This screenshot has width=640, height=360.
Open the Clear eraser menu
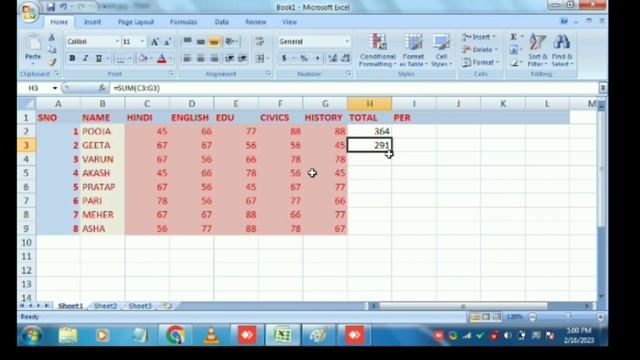[x=515, y=62]
